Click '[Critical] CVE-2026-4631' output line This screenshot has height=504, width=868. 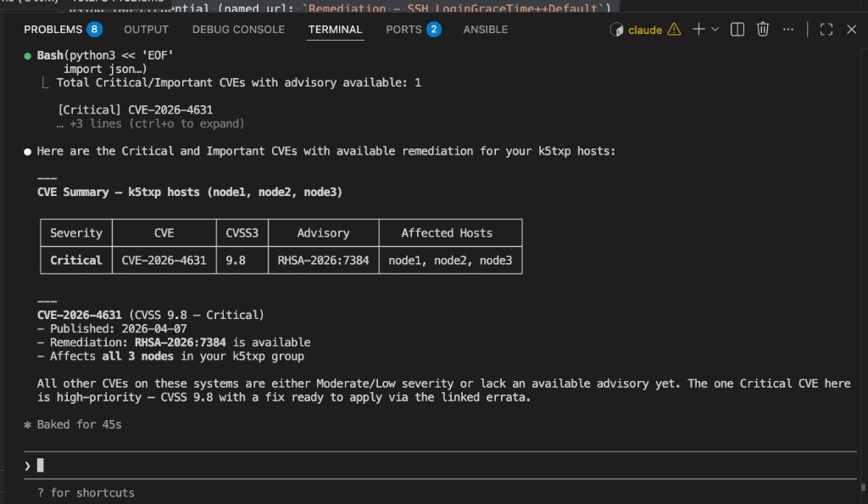pyautogui.click(x=135, y=109)
